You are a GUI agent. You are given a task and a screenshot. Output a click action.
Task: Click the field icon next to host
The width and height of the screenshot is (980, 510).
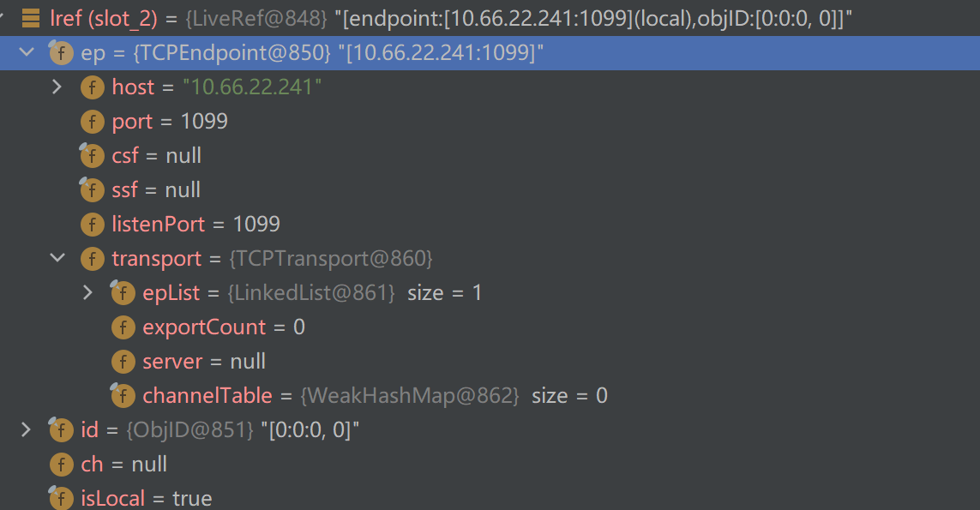point(92,87)
